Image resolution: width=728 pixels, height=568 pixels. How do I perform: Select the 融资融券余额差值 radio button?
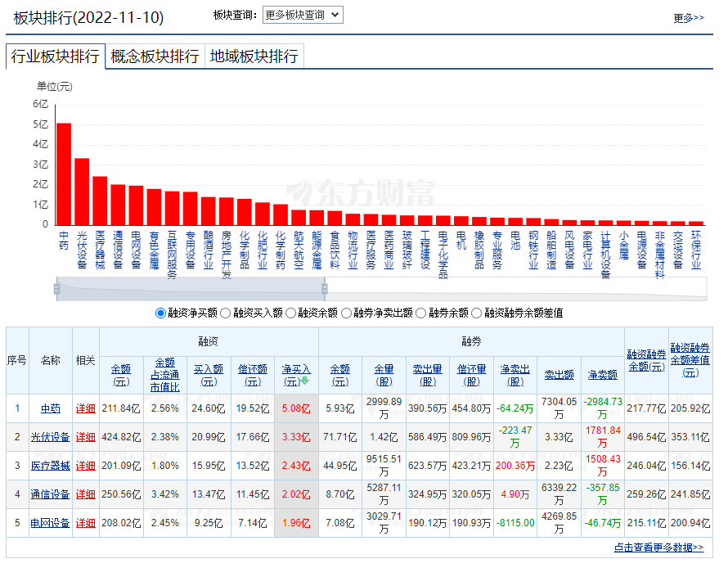coord(477,313)
